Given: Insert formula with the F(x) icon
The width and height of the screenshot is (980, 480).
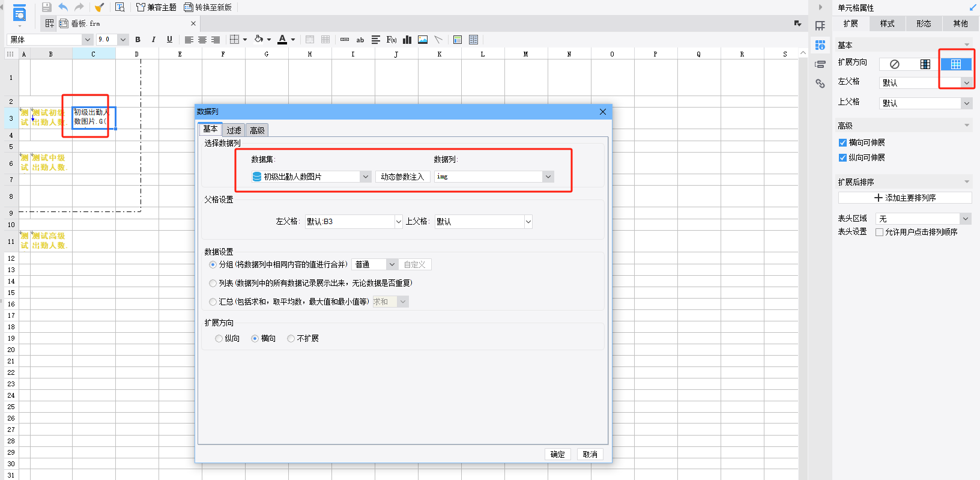Looking at the screenshot, I should [392, 40].
